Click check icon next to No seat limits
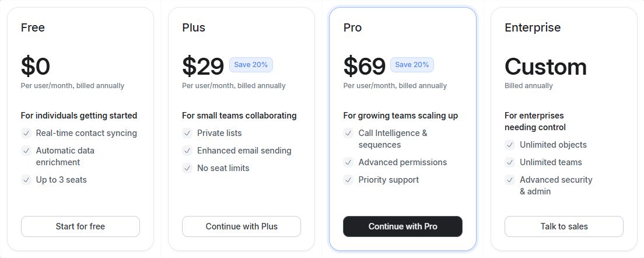 [x=187, y=168]
